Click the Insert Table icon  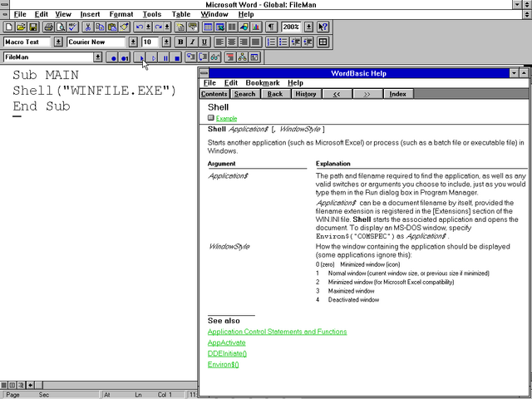pos(208,27)
